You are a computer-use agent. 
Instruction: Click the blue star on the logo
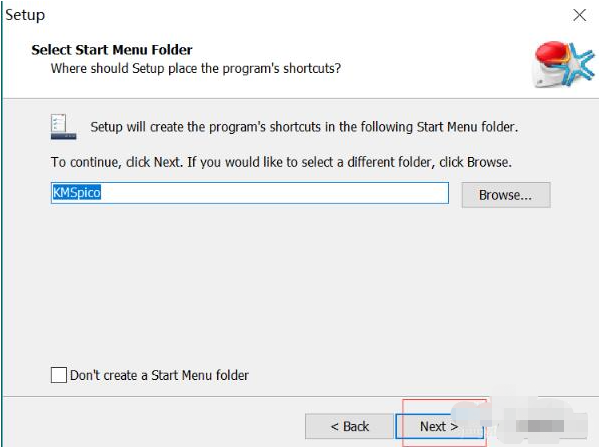579,61
